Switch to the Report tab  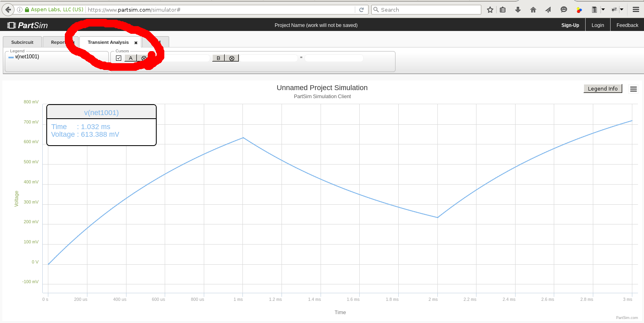pyautogui.click(x=58, y=42)
